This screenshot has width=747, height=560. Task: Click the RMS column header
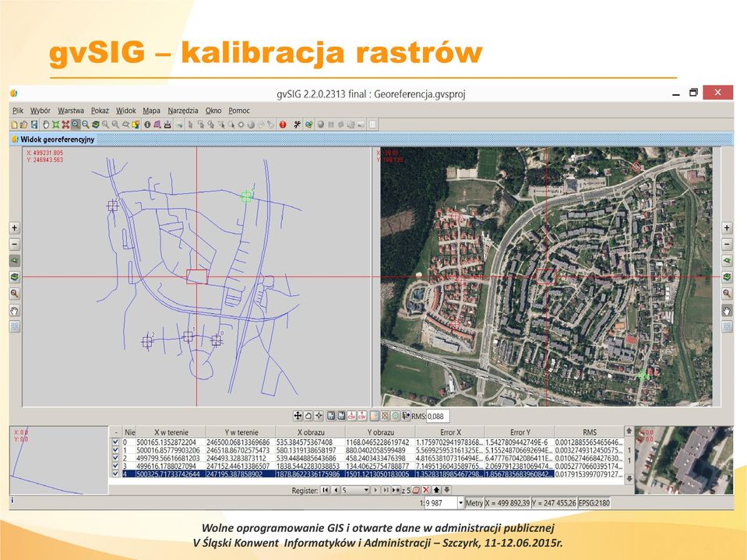[x=590, y=432]
